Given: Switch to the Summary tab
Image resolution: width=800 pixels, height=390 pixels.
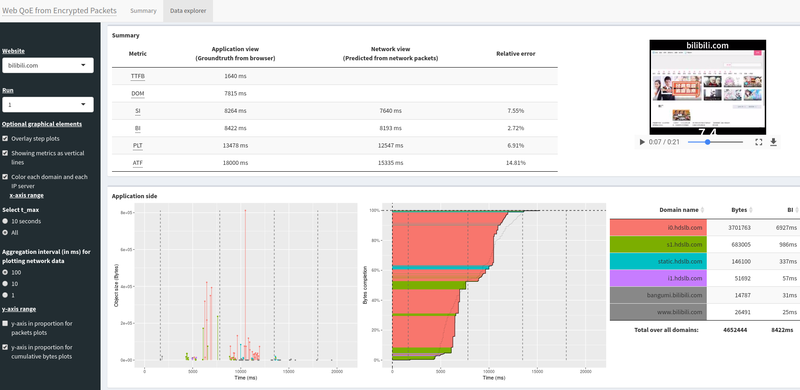Looking at the screenshot, I should click(x=143, y=11).
